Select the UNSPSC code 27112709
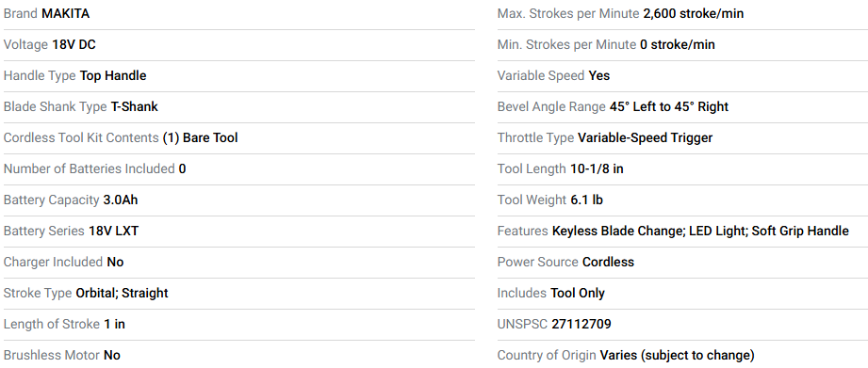This screenshot has width=868, height=368. (x=581, y=323)
